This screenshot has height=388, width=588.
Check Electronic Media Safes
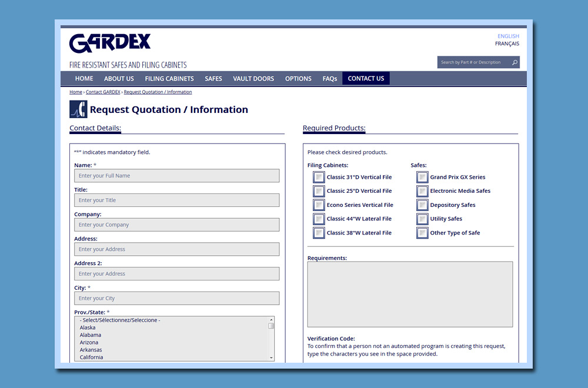tap(422, 191)
